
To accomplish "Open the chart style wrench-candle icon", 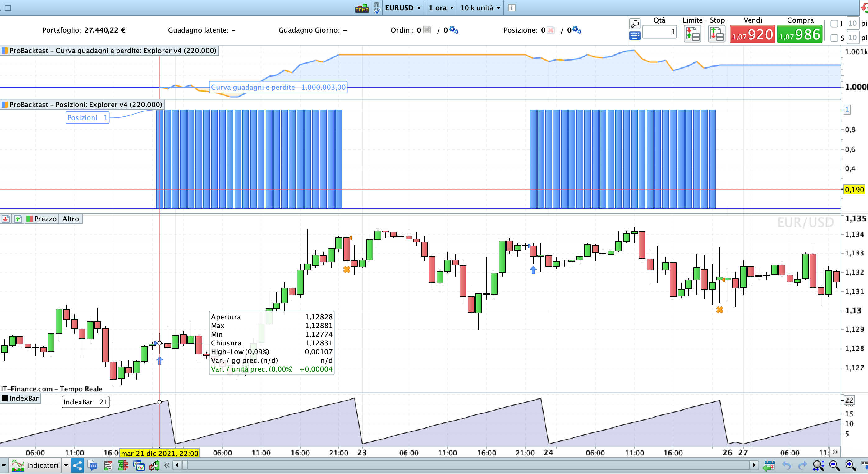I will (154, 466).
